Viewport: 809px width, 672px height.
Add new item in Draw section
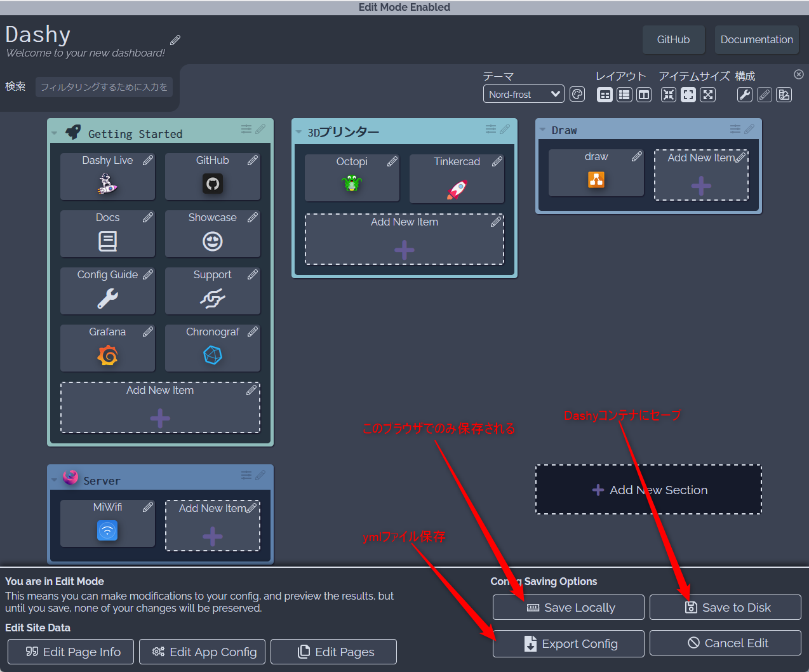(x=702, y=175)
